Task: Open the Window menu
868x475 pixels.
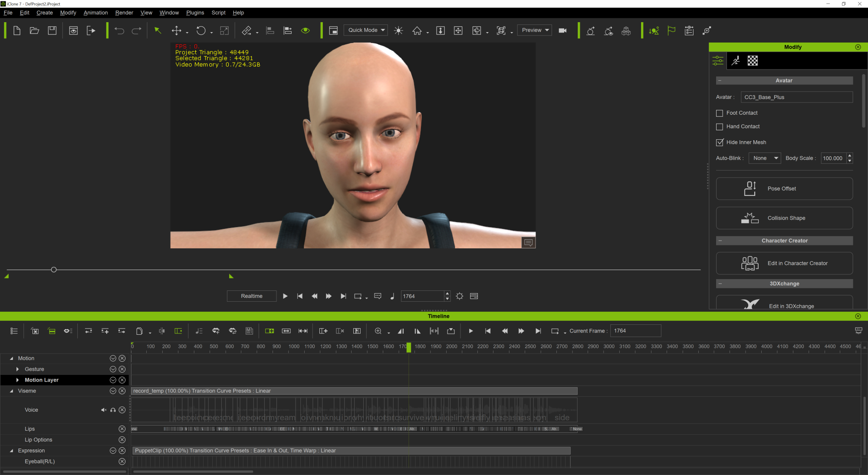Action: [169, 13]
